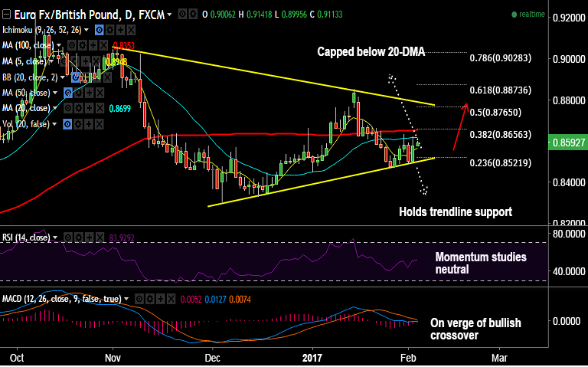The height and width of the screenshot is (367, 588).
Task: Click the plus icon on the MA (5, close) row
Action: 86,61
